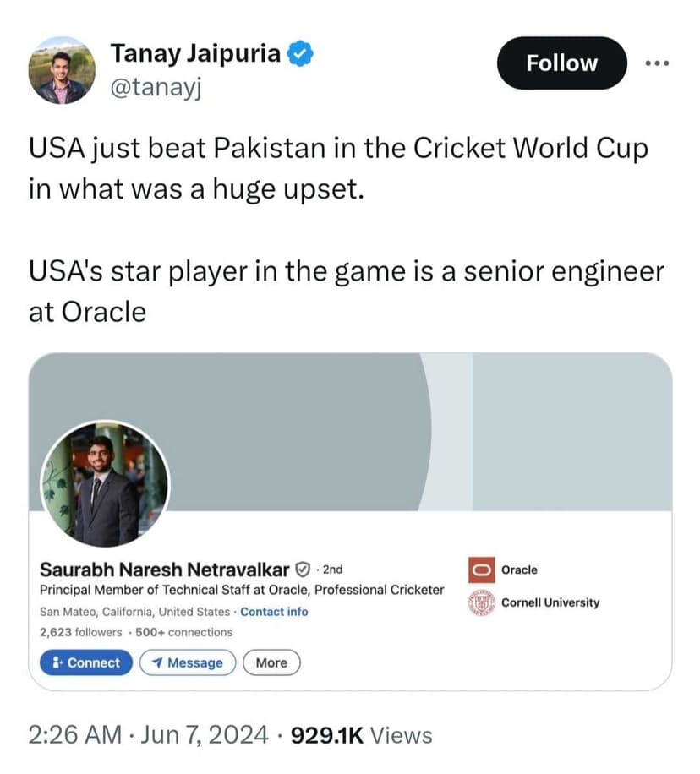Click the Oracle company logo
The height and width of the screenshot is (774, 700).
pyautogui.click(x=480, y=570)
